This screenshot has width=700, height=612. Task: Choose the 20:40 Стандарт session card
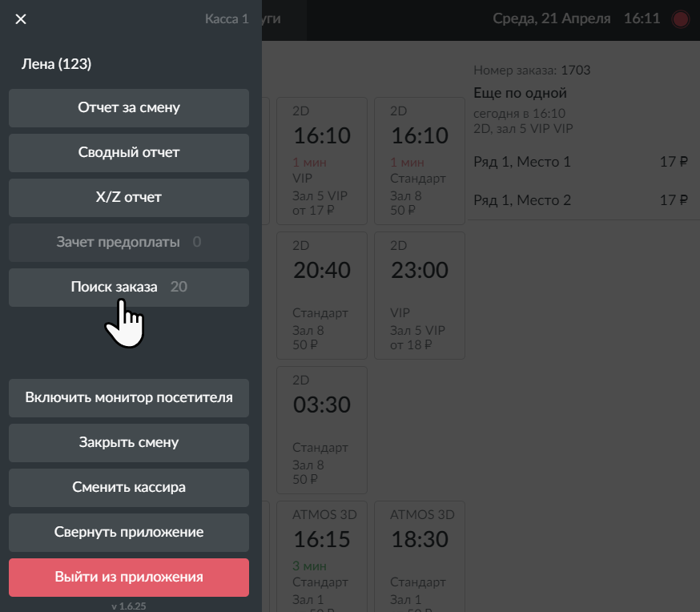(322, 296)
